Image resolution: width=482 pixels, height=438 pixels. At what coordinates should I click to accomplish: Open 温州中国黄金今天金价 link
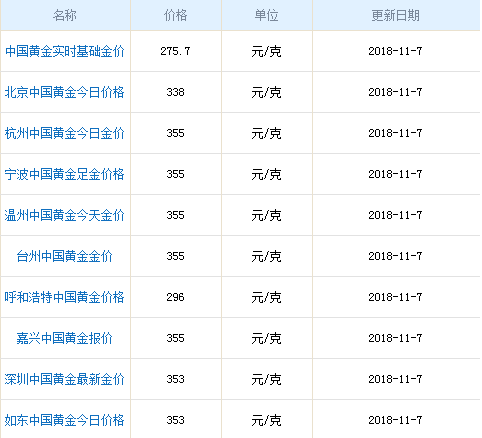click(x=65, y=215)
